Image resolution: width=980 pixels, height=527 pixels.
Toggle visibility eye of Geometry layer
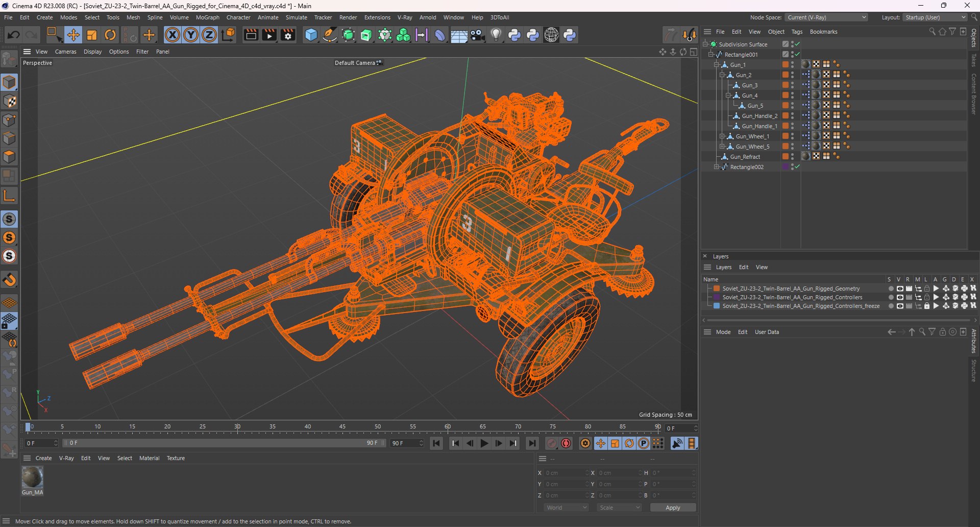coord(900,289)
